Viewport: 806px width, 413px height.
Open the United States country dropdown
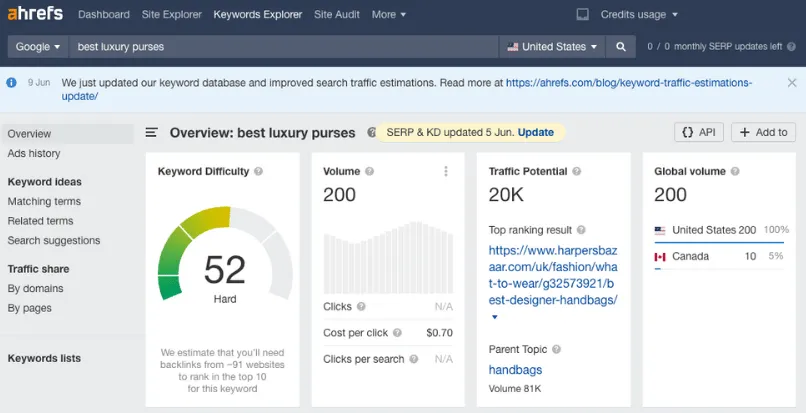553,47
